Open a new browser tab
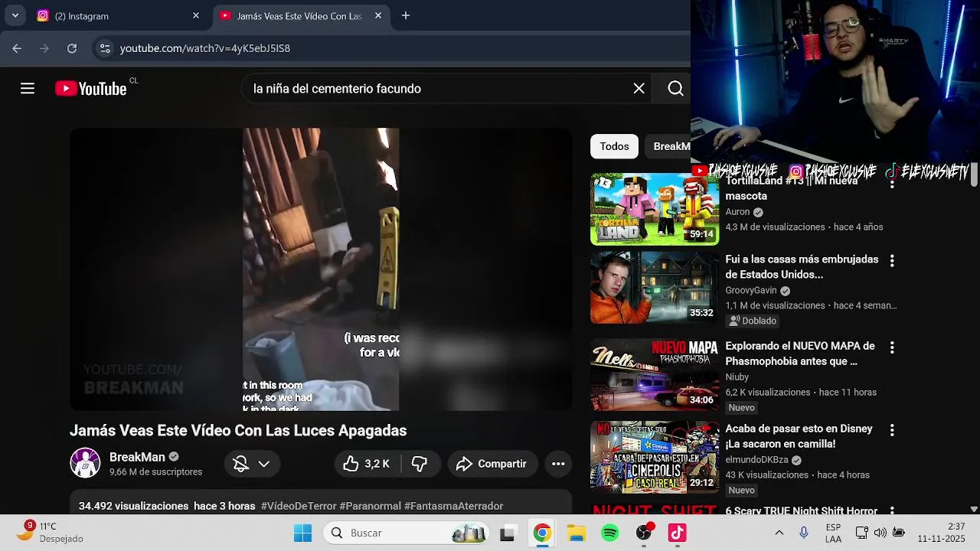 coord(406,15)
